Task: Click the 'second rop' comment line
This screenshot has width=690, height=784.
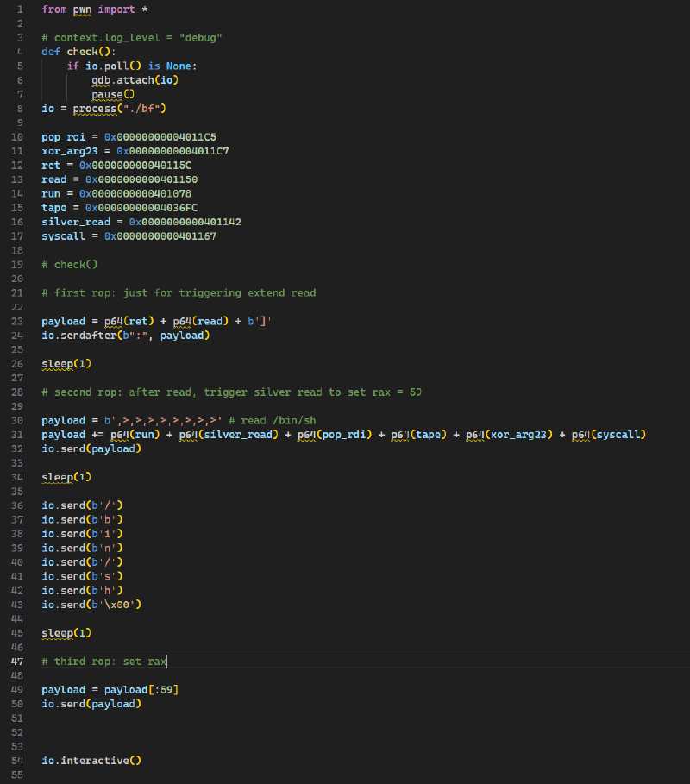Action: pyautogui.click(x=231, y=392)
